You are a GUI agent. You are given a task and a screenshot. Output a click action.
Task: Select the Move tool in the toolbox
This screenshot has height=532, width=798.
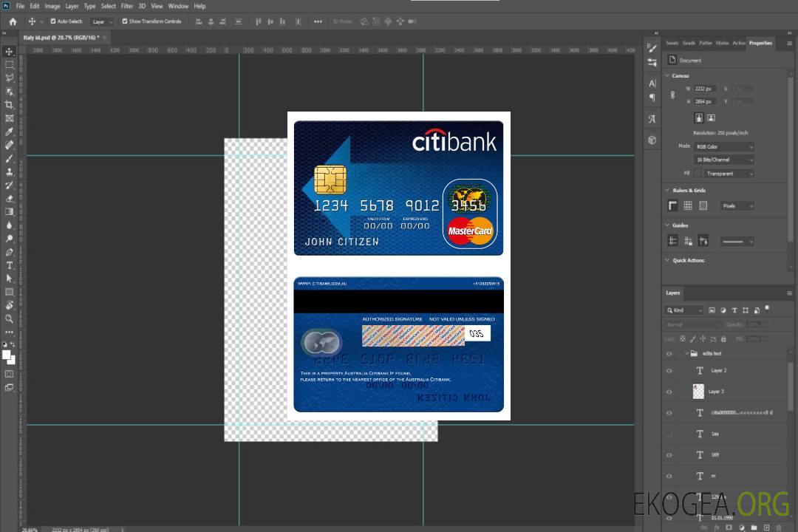click(9, 52)
